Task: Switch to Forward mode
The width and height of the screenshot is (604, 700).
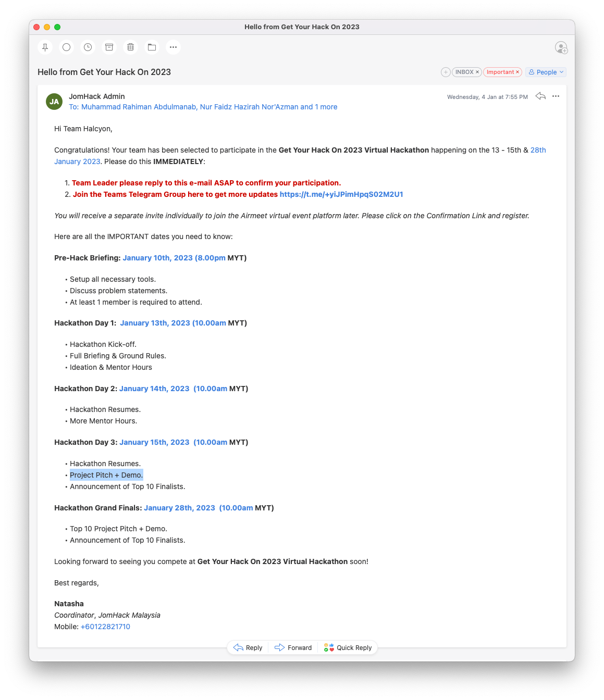Action: coord(293,647)
